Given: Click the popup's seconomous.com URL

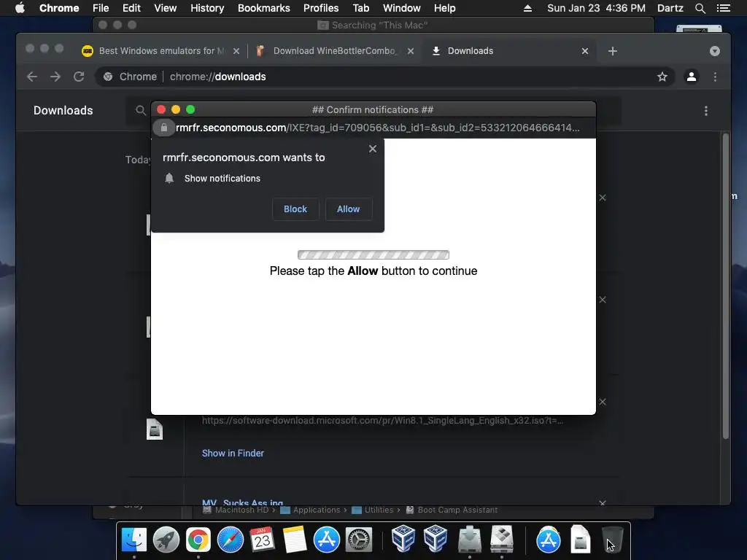Looking at the screenshot, I should [x=377, y=128].
